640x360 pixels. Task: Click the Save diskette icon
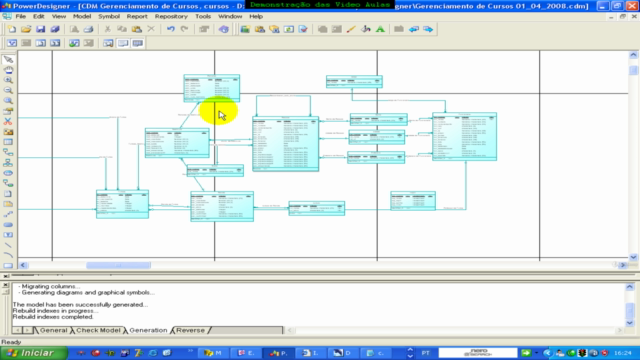tap(40, 29)
